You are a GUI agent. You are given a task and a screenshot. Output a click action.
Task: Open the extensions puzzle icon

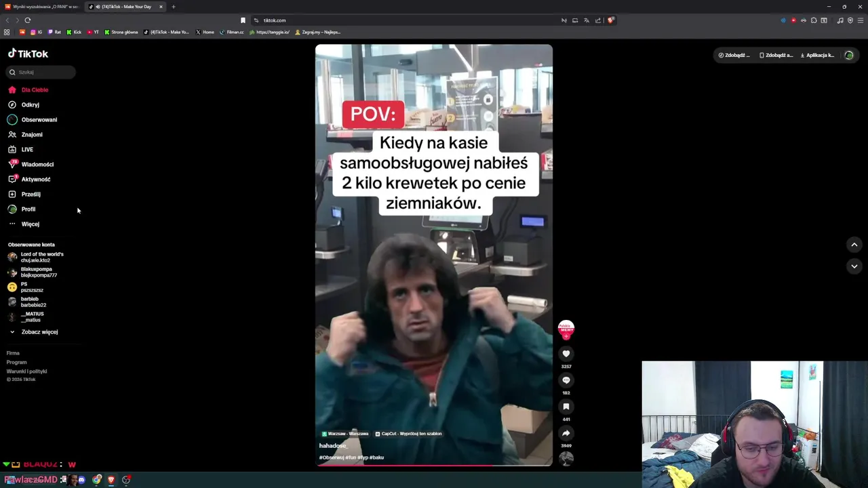pos(814,20)
